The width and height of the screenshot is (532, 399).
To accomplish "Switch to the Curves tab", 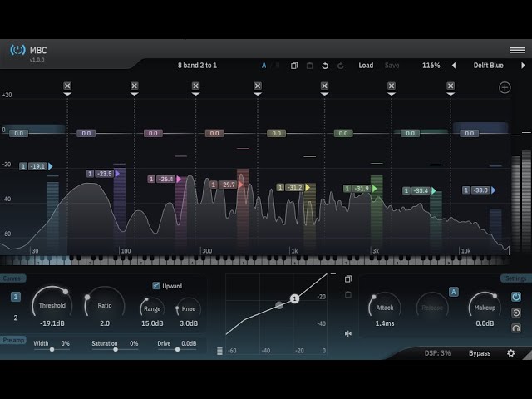I will coord(12,278).
